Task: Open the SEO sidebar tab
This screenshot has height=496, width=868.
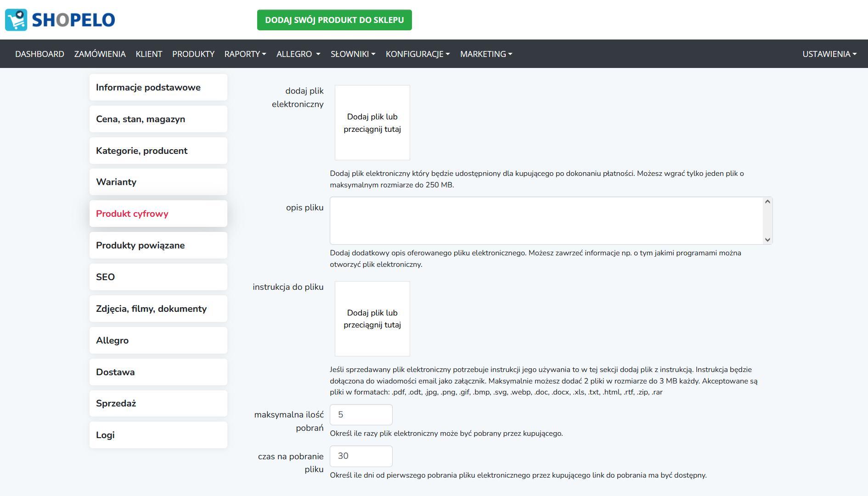Action: click(158, 277)
